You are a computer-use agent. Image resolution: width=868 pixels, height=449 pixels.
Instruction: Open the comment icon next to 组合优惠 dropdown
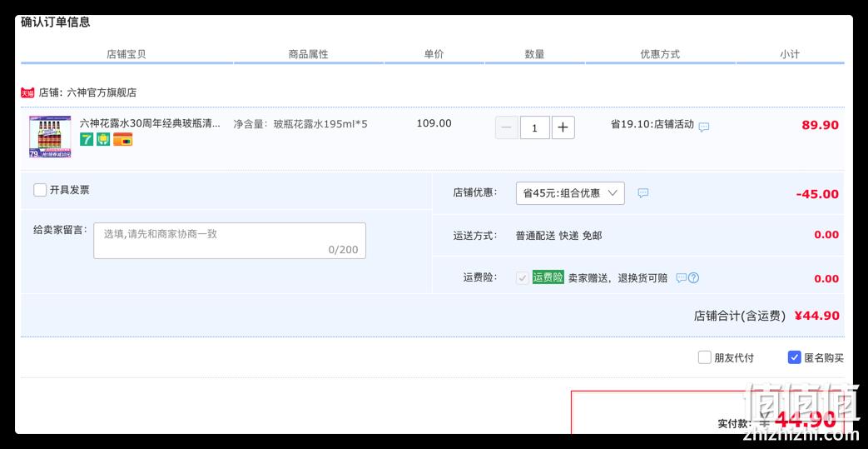[x=642, y=193]
